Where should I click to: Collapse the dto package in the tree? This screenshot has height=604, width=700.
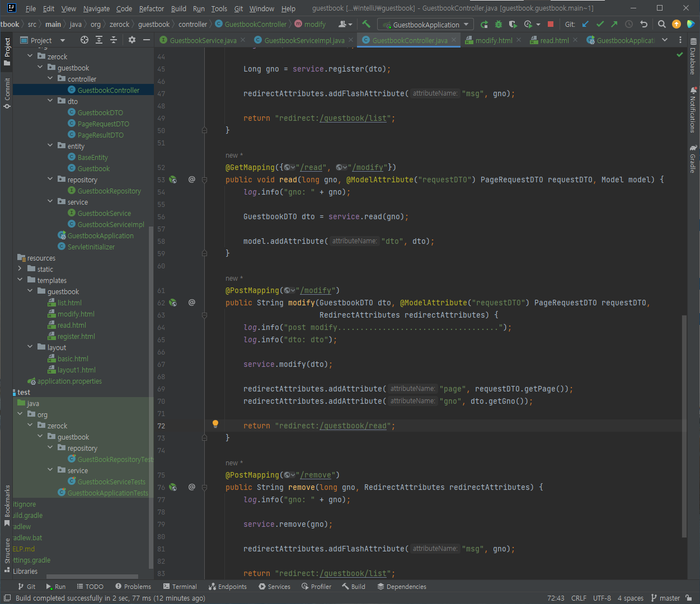click(50, 101)
